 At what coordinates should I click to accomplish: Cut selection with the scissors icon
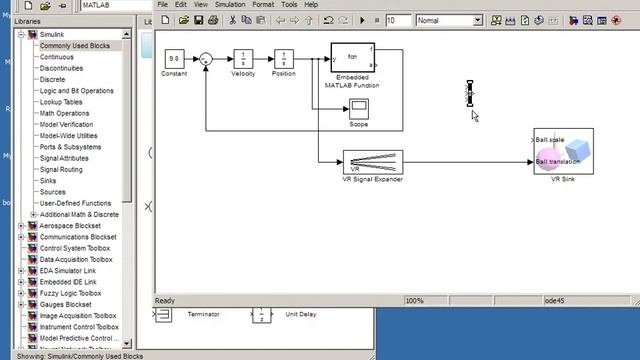pyautogui.click(x=232, y=20)
